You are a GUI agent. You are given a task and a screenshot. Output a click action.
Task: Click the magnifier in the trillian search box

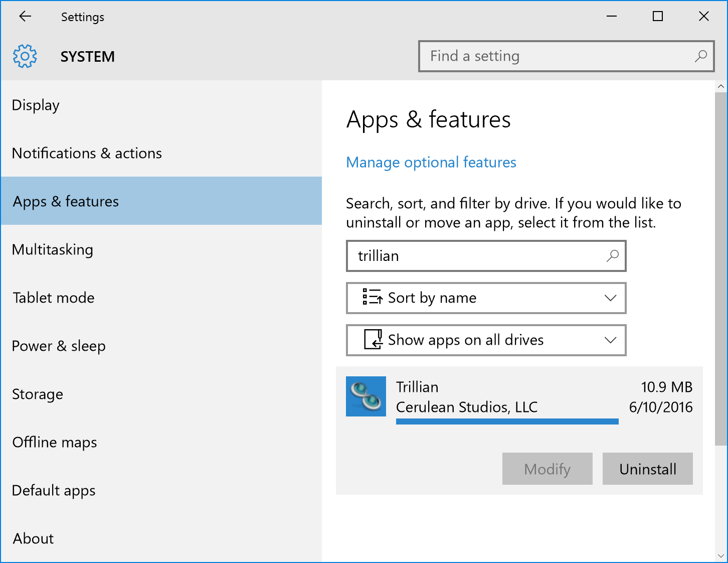612,256
